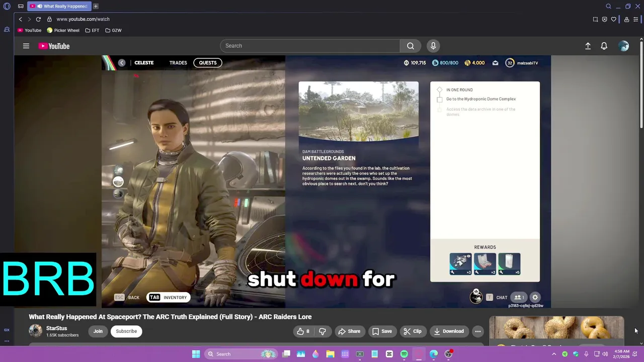Open the ad blocker shield icon
The height and width of the screenshot is (362, 644).
[604, 19]
